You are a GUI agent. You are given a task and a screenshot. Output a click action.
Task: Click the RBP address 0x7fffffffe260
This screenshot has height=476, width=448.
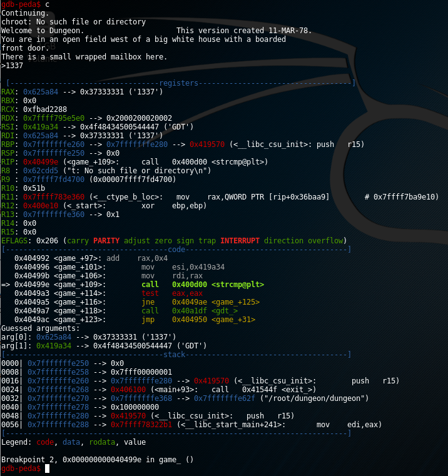pos(54,144)
